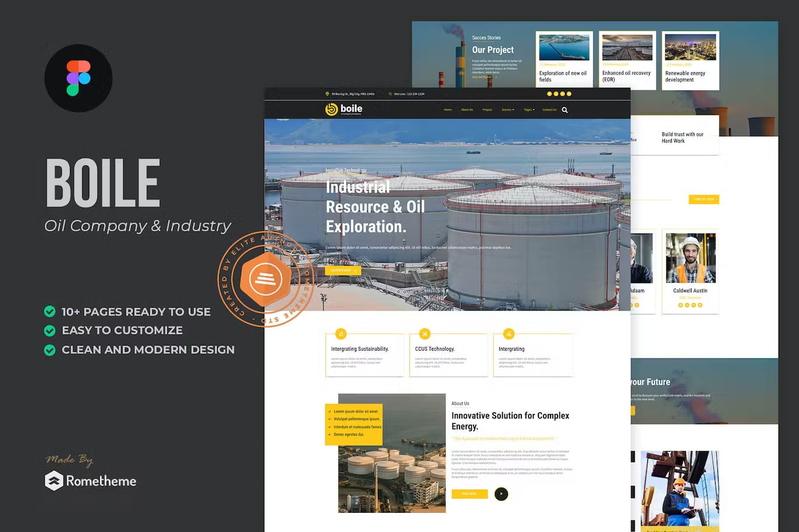Click the Figma logo icon
799x532 pixels.
pos(78,78)
